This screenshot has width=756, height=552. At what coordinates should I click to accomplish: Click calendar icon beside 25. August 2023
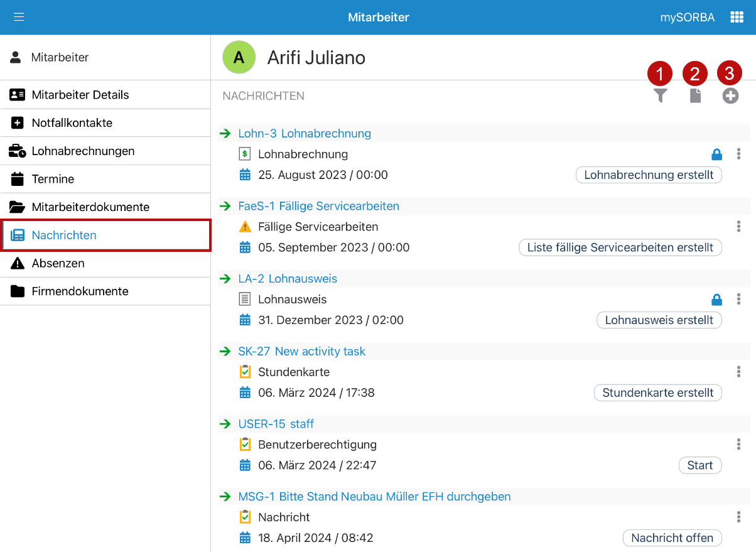point(245,175)
